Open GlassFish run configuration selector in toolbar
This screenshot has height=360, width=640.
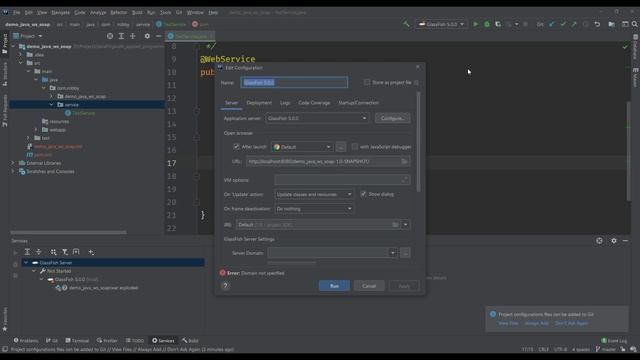click(x=441, y=24)
